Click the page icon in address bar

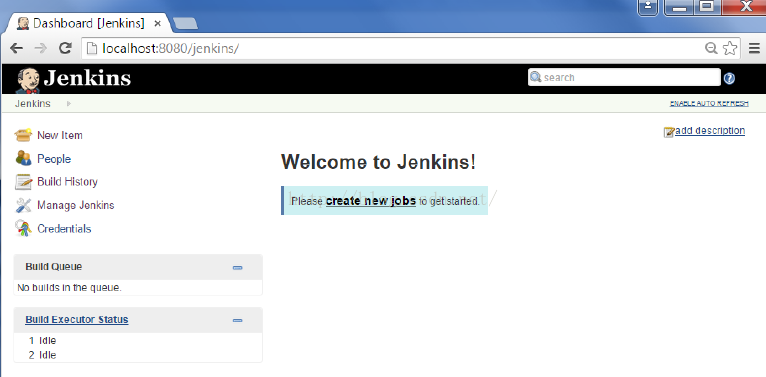[91, 48]
